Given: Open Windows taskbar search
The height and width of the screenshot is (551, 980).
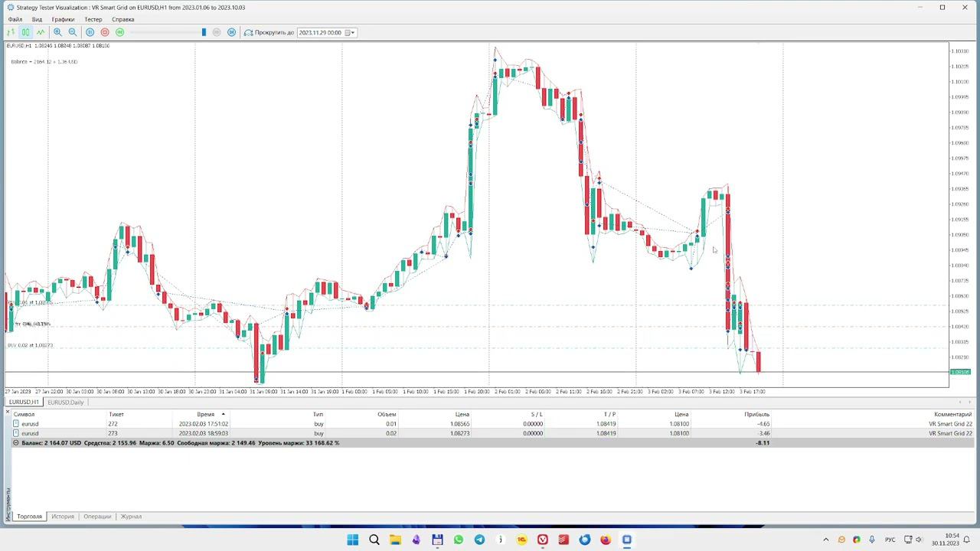Looking at the screenshot, I should coord(374,540).
